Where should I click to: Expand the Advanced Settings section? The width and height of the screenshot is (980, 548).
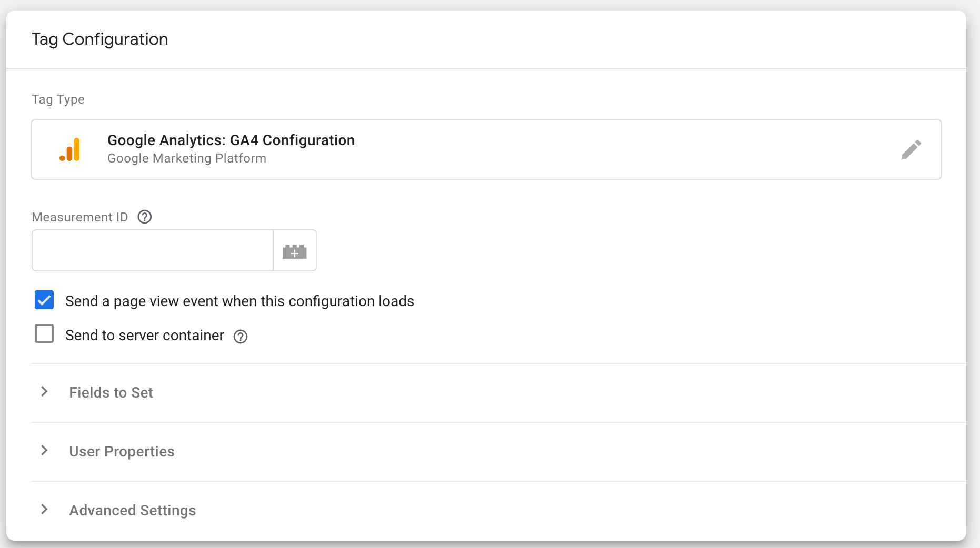click(132, 510)
